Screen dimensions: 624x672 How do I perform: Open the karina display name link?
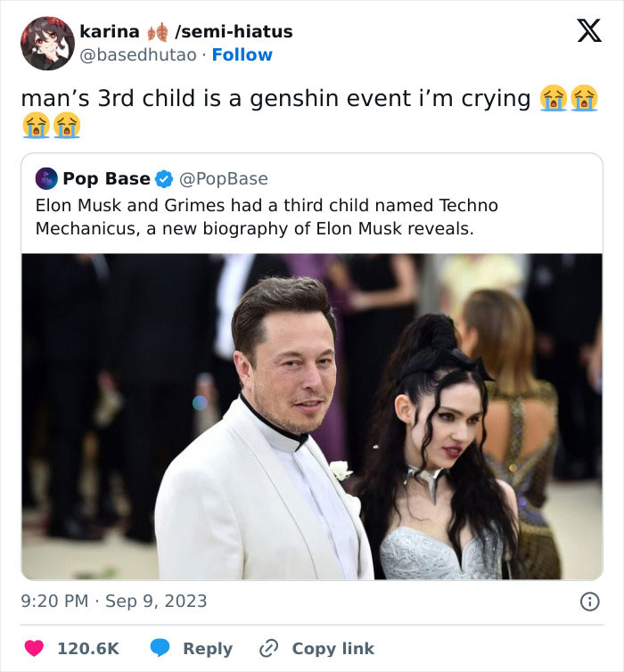(x=110, y=31)
